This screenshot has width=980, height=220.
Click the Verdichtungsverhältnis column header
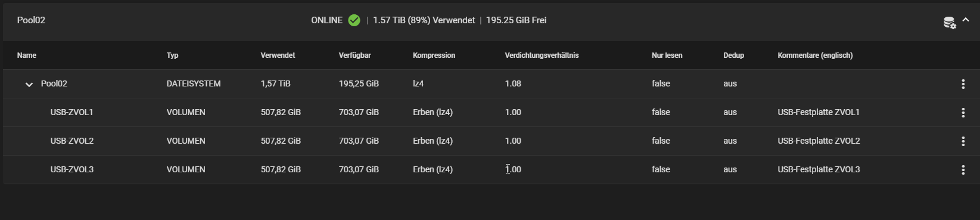pyautogui.click(x=542, y=55)
